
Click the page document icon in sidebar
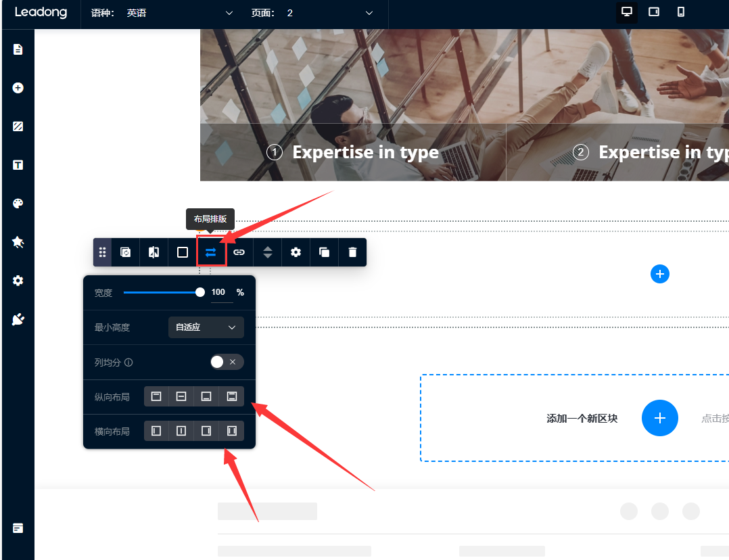pos(18,49)
